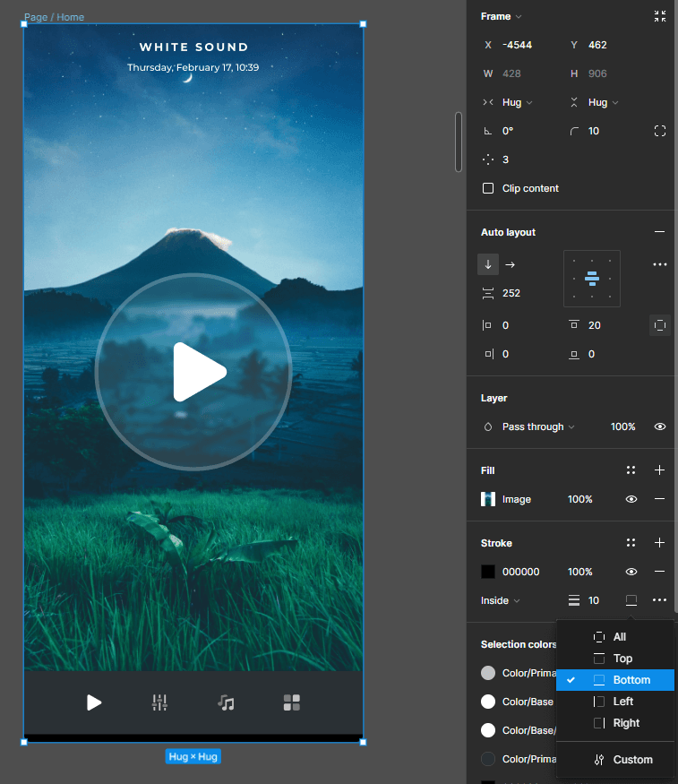Screen dimensions: 678x784
Task: Open auto layout advanced settings ellipsis
Action: pos(660,264)
